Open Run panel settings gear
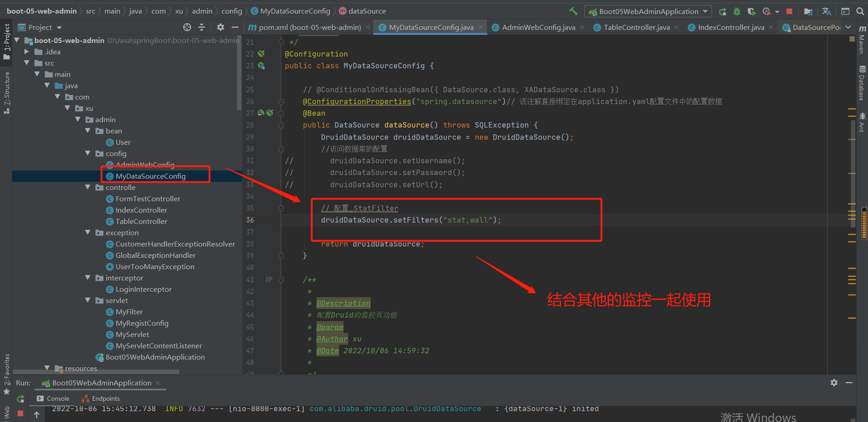The image size is (868, 422). click(834, 383)
